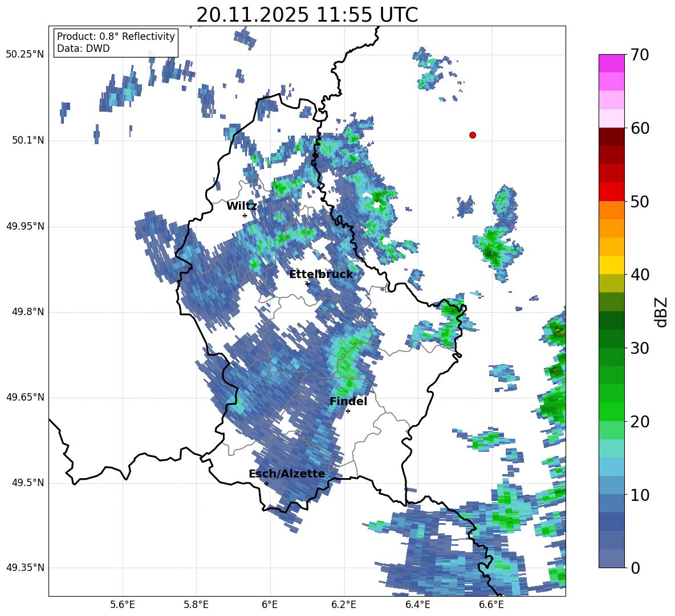675x616 pixels.
Task: Click the 49.35°N latitude tick label
Action: [25, 568]
